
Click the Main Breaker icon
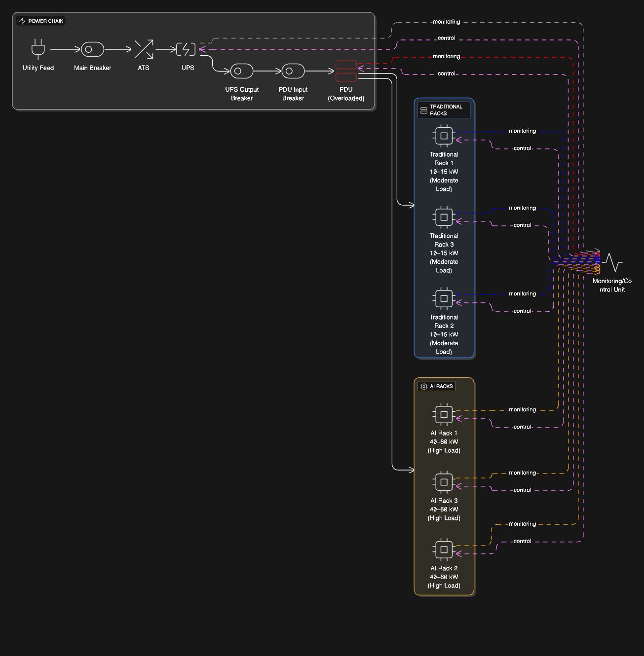coord(92,49)
